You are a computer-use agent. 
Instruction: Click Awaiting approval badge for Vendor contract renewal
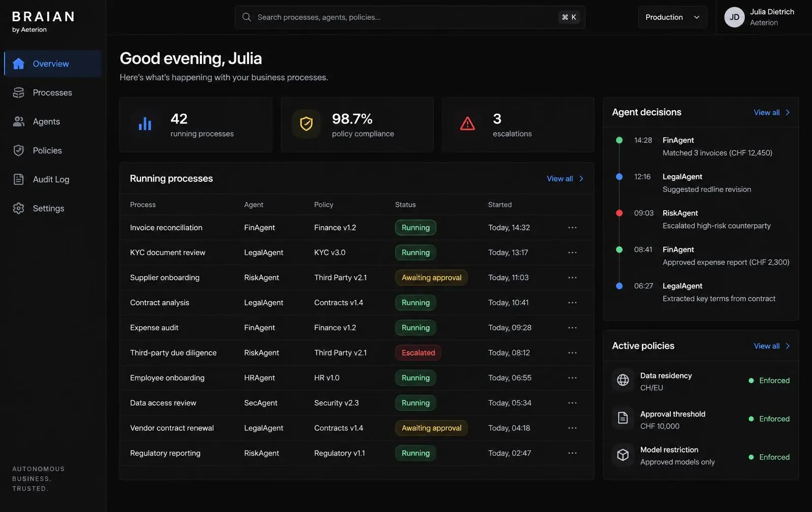(x=431, y=428)
